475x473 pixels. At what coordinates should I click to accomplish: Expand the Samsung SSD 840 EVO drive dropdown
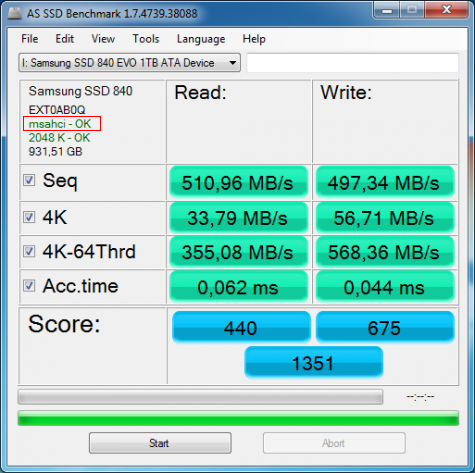(129, 63)
